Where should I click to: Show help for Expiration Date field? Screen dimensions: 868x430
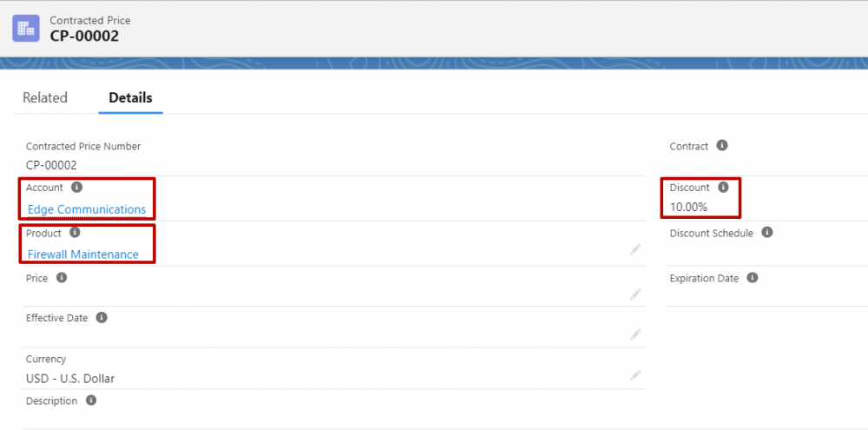tap(752, 278)
